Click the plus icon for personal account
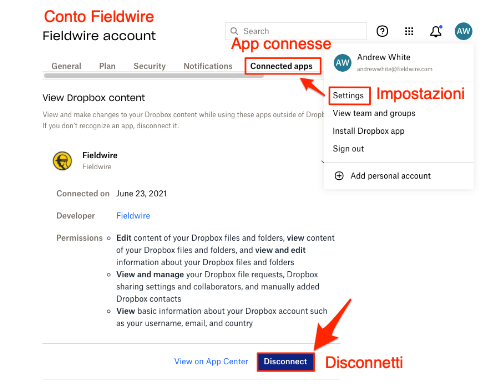The height and width of the screenshot is (389, 485). pos(339,176)
